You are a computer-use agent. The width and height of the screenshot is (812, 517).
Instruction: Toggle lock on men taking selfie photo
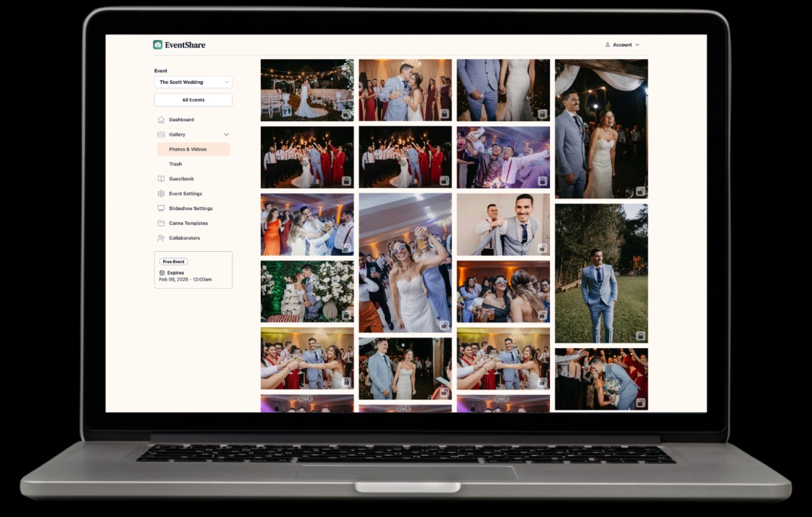542,181
